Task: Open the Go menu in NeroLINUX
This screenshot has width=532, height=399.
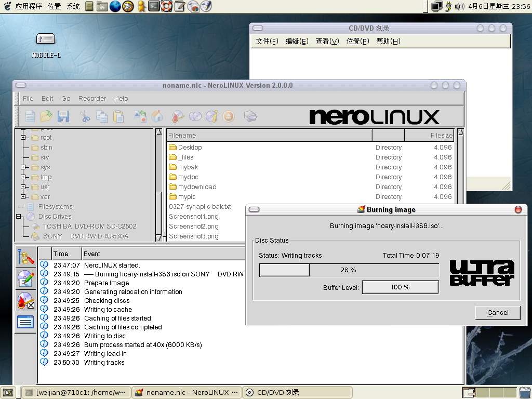Action: [66, 98]
